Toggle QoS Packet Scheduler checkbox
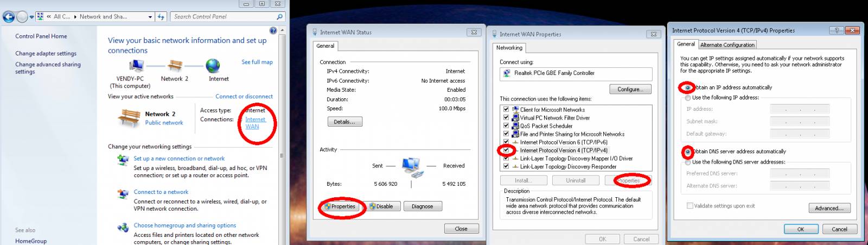 [506, 125]
